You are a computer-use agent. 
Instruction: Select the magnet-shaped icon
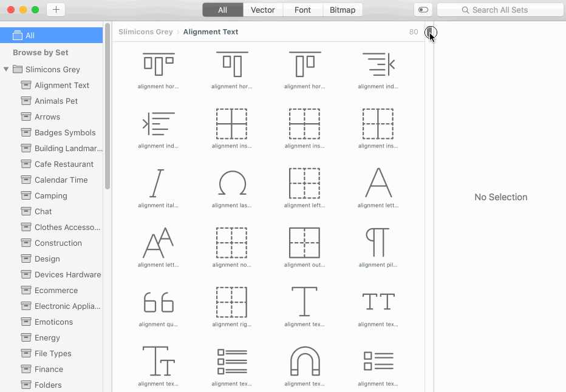(304, 362)
